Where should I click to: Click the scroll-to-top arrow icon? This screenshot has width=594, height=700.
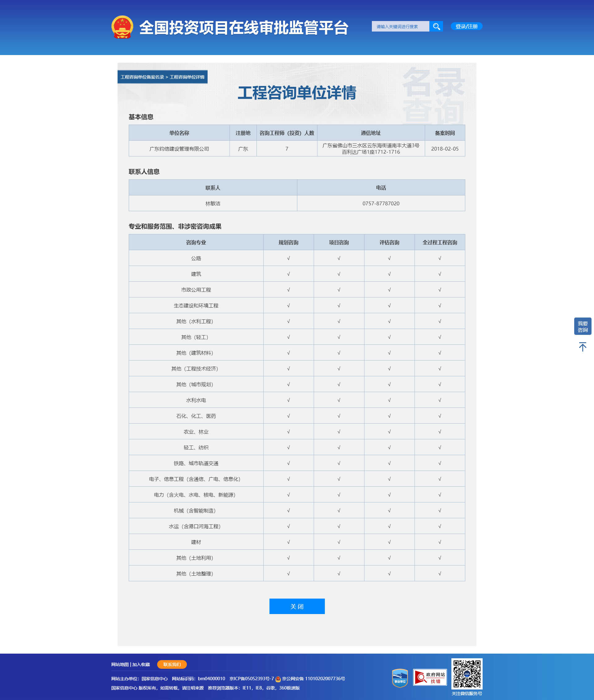(583, 347)
